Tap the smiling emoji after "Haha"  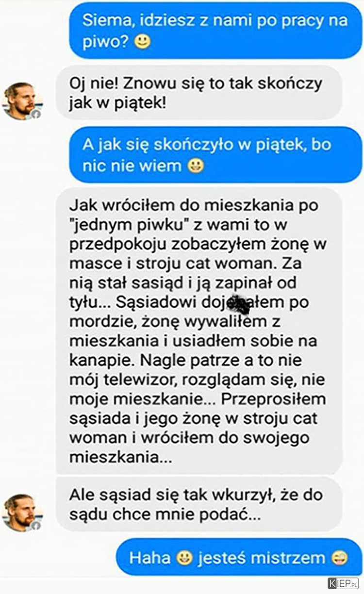[184, 558]
